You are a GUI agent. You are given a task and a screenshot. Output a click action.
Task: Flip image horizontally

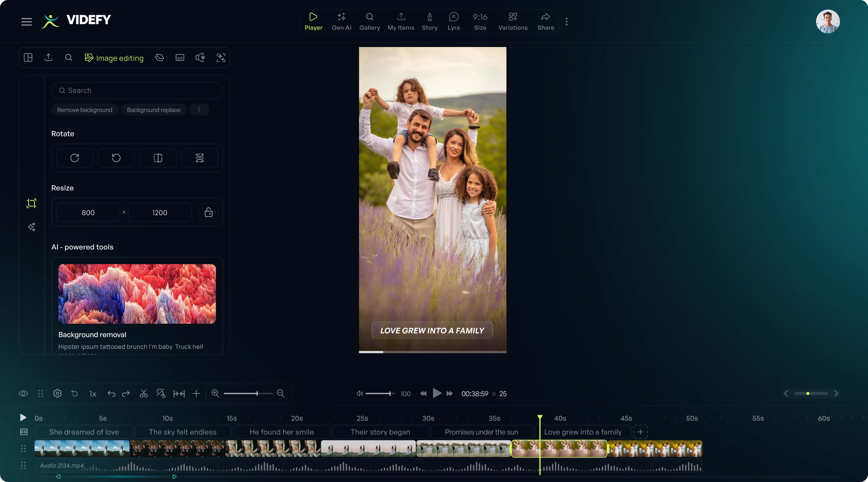pyautogui.click(x=158, y=158)
